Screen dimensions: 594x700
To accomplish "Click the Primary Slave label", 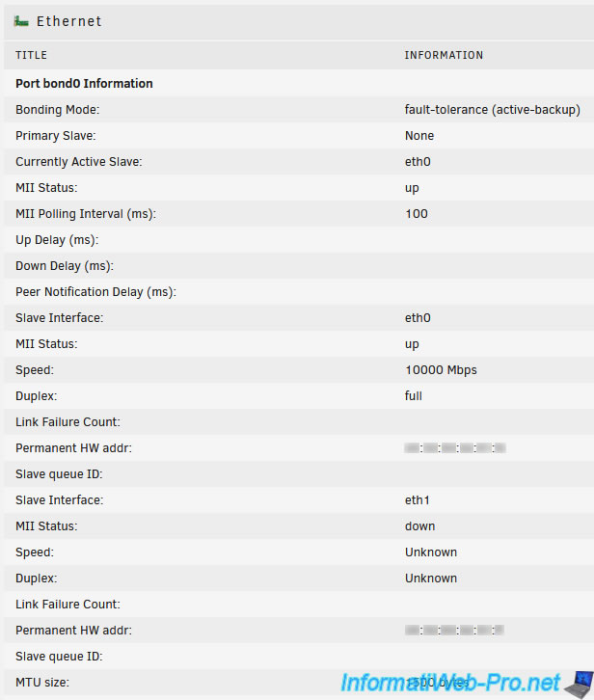I will click(56, 136).
